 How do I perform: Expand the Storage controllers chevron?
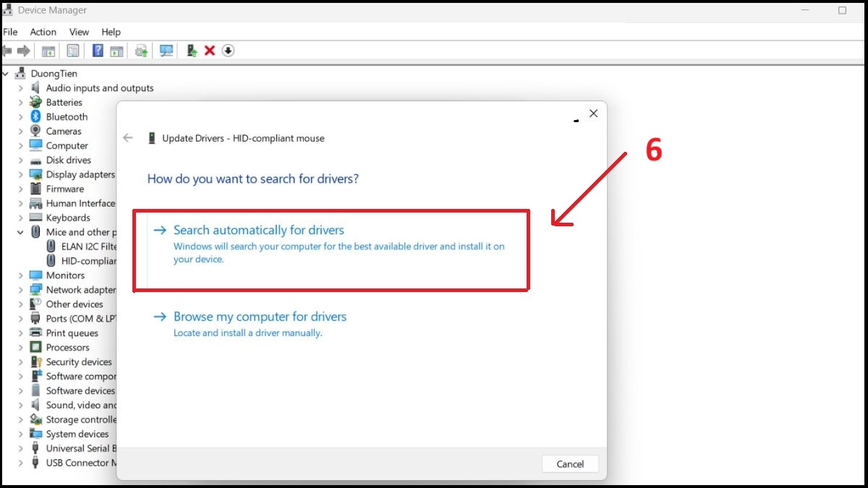[20, 420]
